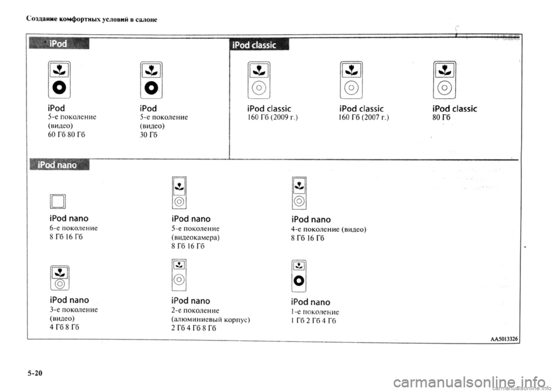The width and height of the screenshot is (555, 392).
Task: Select the iPod nano 1-е поколение icon
Action: 299,276
